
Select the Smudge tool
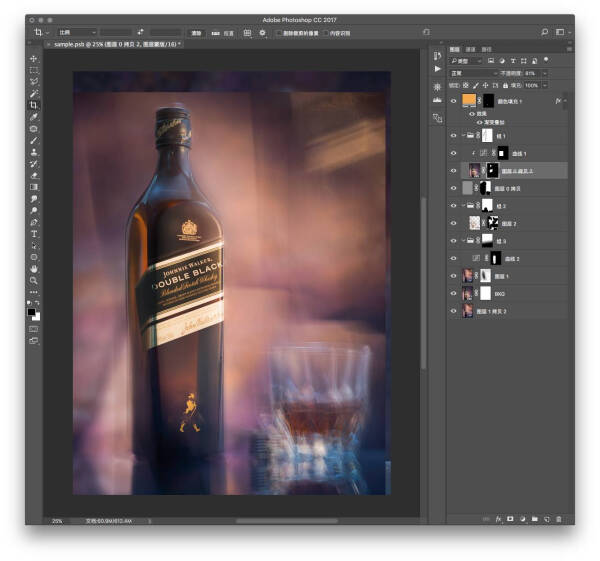pos(34,199)
